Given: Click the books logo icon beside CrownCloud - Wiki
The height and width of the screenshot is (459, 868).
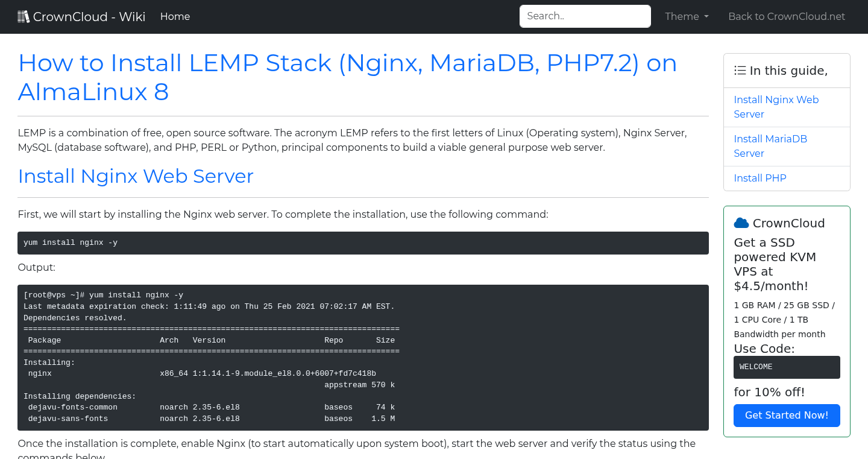Looking at the screenshot, I should pyautogui.click(x=24, y=16).
